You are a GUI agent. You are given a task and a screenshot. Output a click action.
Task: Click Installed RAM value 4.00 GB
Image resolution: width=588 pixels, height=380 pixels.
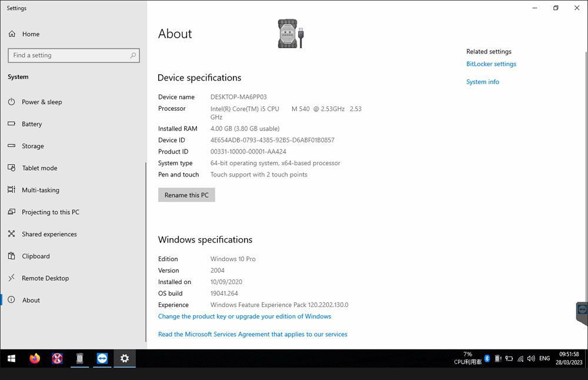(245, 129)
